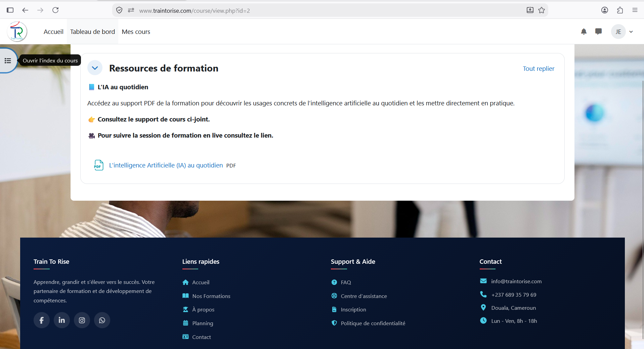Open Centre d'assistance link

click(x=364, y=296)
